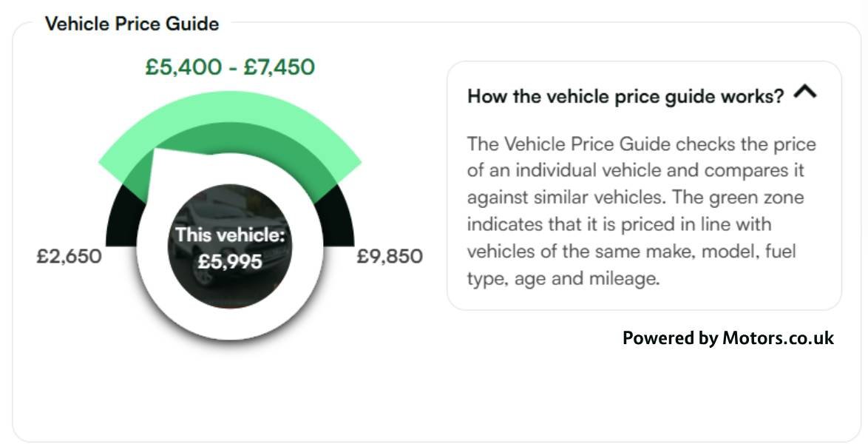Click the light green outer gauge arc
Screen dimensions: 868x447
(230, 107)
